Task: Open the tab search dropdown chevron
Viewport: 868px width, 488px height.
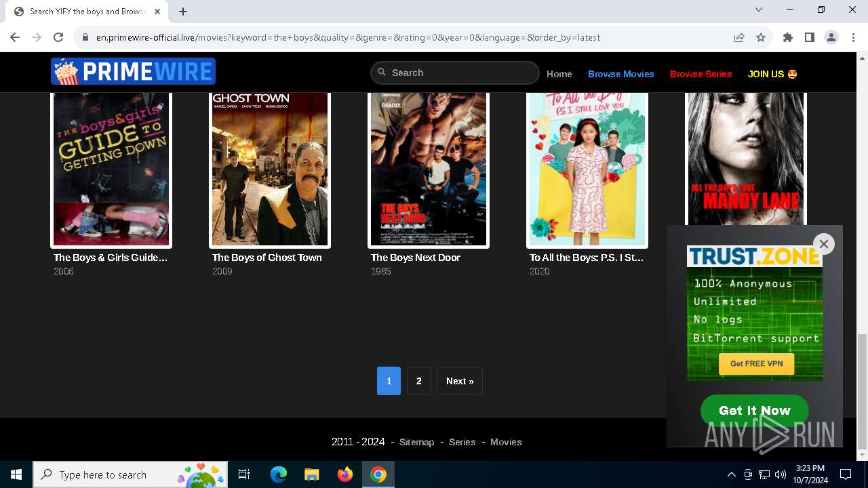Action: [x=759, y=10]
